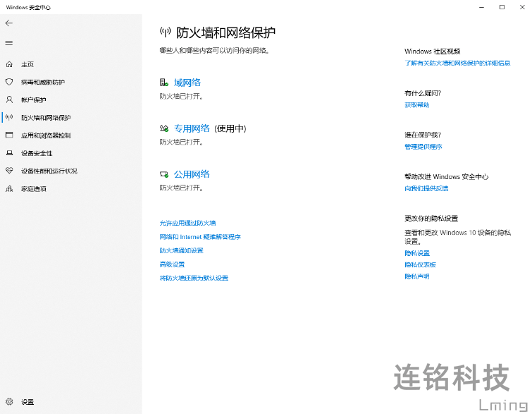
Task: Maximize the Windows 安全中心 window
Action: [502, 7]
